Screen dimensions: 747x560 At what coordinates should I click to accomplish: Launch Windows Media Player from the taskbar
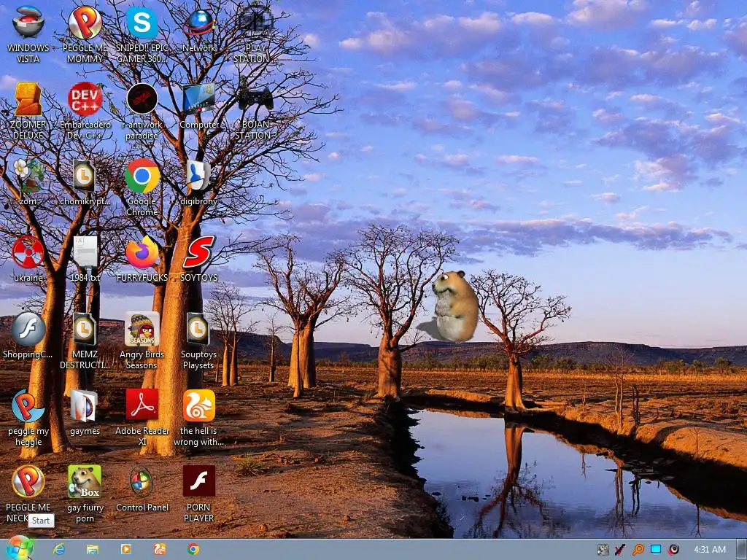point(125,550)
